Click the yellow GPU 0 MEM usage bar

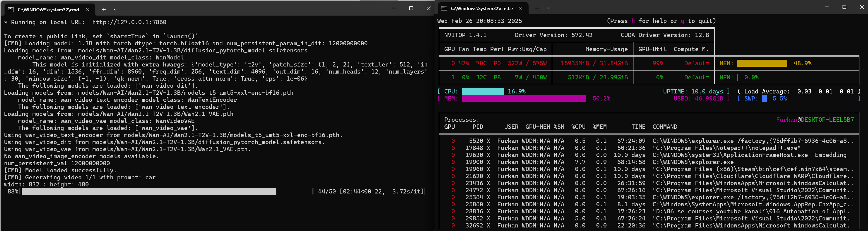[x=762, y=63]
